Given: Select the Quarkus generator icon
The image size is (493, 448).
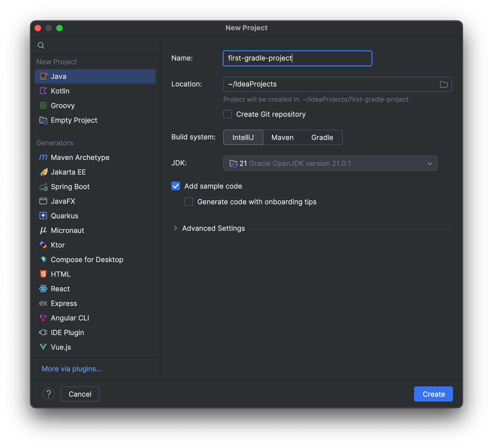Looking at the screenshot, I should (x=43, y=216).
